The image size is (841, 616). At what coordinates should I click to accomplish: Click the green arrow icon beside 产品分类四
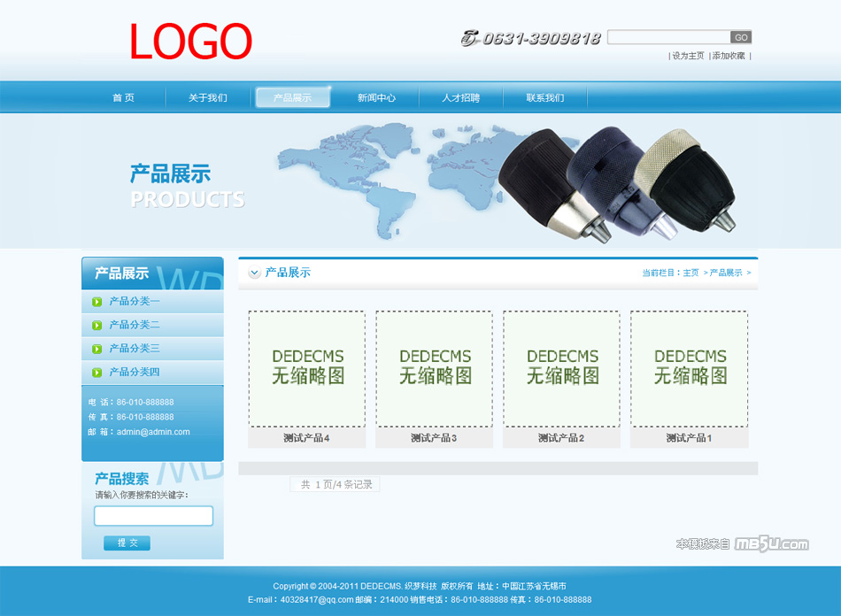point(96,373)
